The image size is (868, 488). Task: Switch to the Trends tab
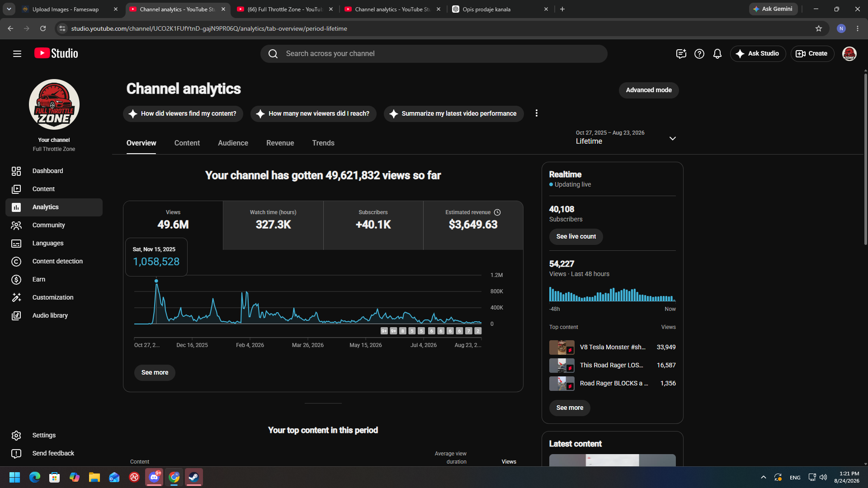(x=323, y=143)
